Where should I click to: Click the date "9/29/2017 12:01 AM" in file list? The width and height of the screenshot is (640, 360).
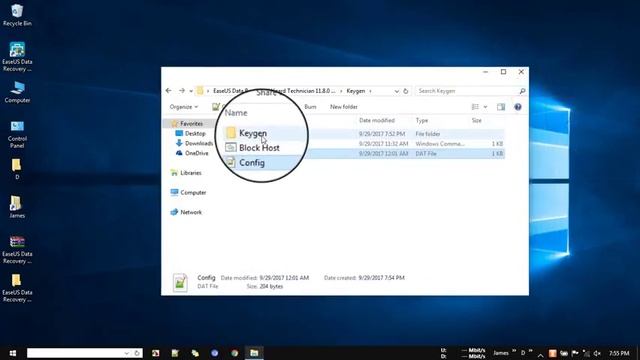383,153
